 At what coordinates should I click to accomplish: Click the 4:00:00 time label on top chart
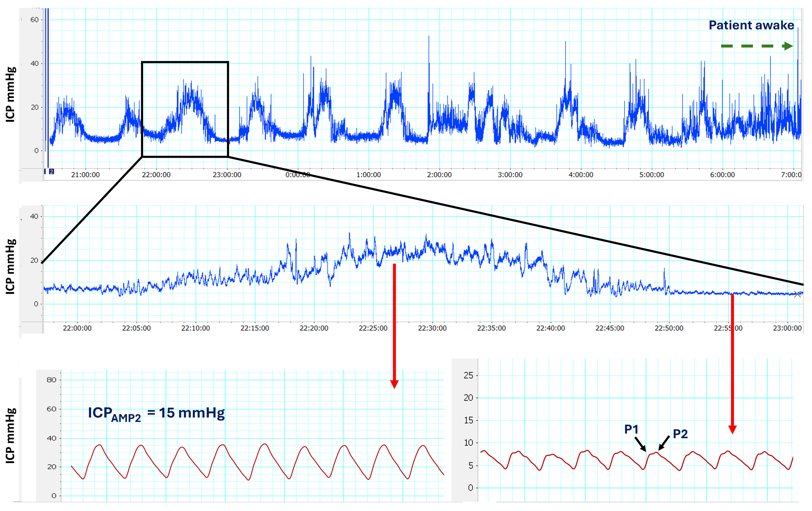(581, 175)
